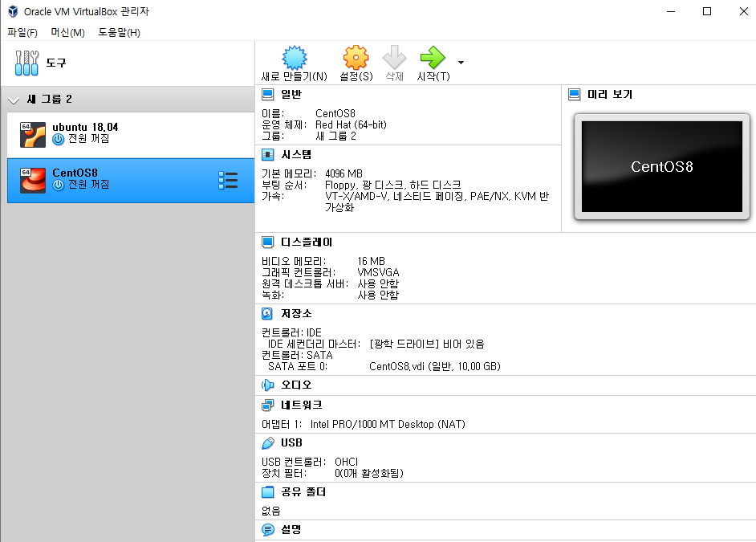Click the 디스플레이 monitor icon

(267, 242)
